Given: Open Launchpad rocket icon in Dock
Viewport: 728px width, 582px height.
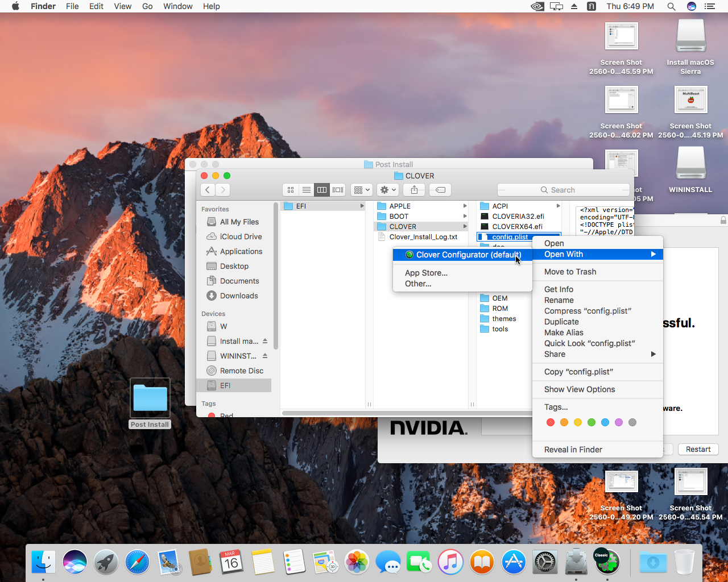Looking at the screenshot, I should (106, 562).
